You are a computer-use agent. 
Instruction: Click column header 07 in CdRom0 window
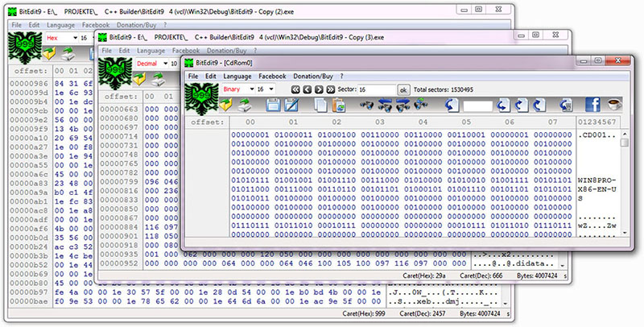(553, 122)
